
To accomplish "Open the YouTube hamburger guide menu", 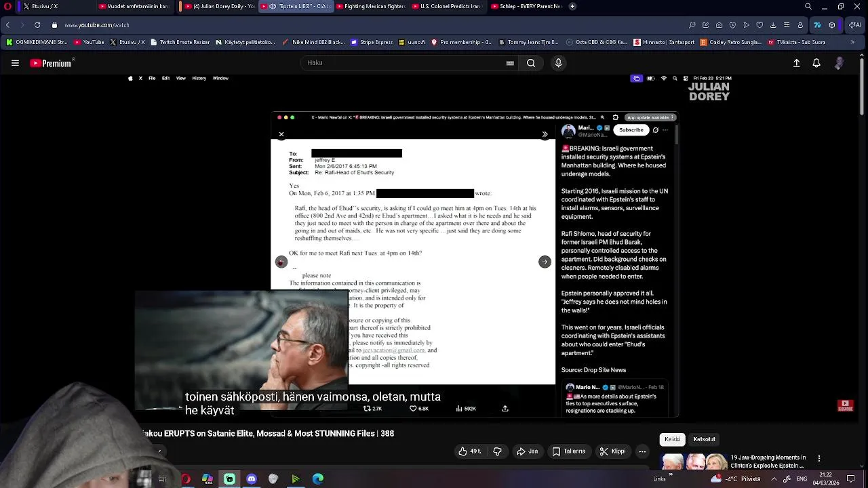I will tap(15, 63).
